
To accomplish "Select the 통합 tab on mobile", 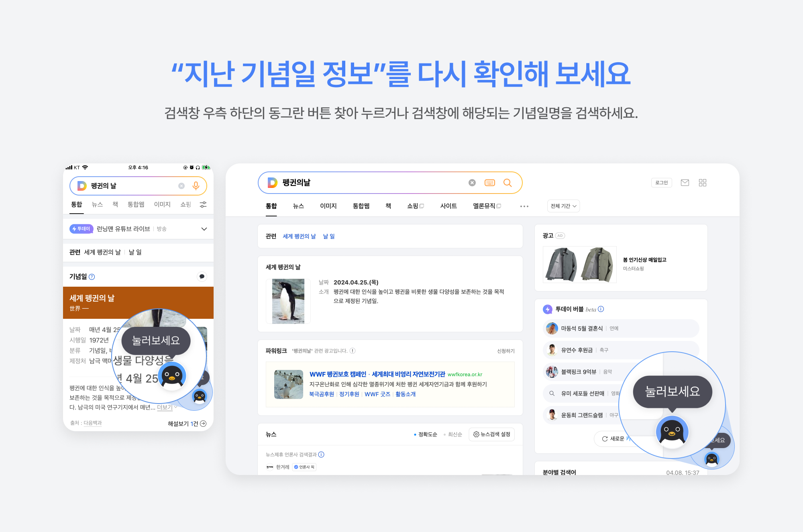I will (x=77, y=204).
